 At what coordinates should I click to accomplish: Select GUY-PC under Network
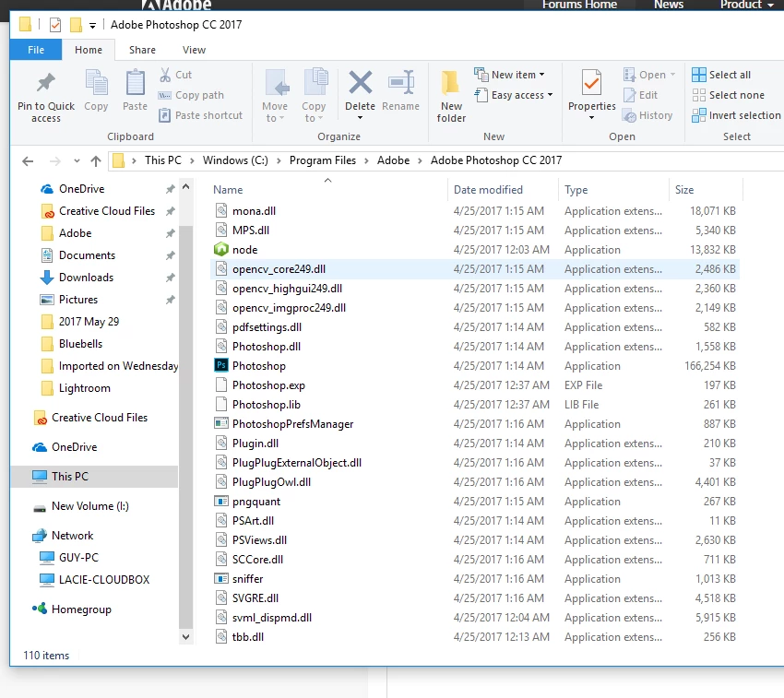(x=78, y=558)
